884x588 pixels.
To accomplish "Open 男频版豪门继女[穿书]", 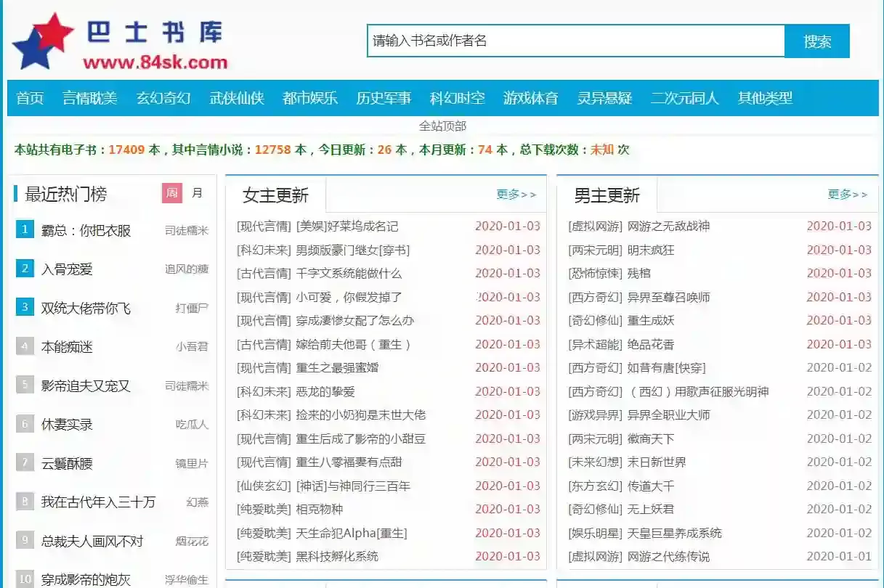I will (x=353, y=250).
